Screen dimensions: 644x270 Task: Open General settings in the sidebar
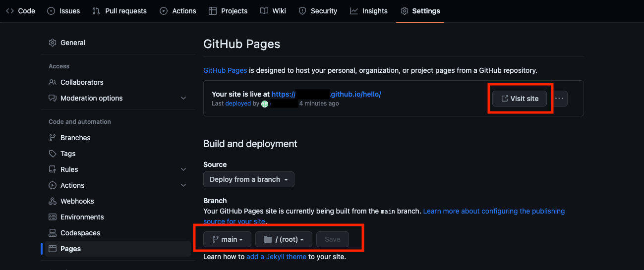[x=118, y=43]
